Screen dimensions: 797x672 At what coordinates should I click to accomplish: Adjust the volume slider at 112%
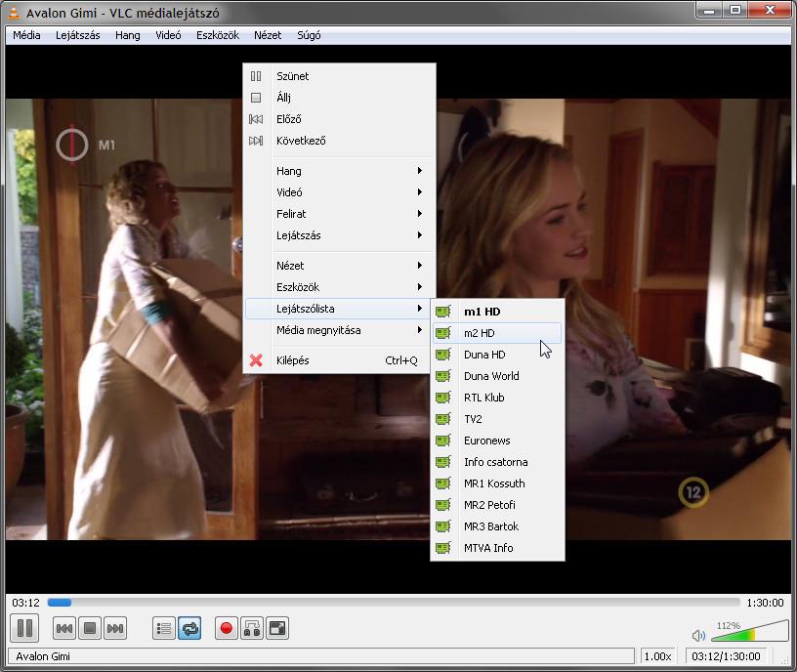[749, 630]
